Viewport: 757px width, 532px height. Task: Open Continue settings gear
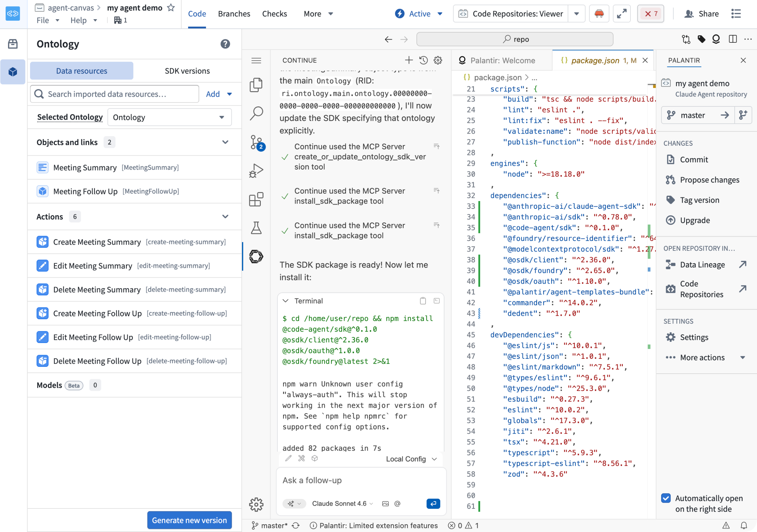click(438, 60)
